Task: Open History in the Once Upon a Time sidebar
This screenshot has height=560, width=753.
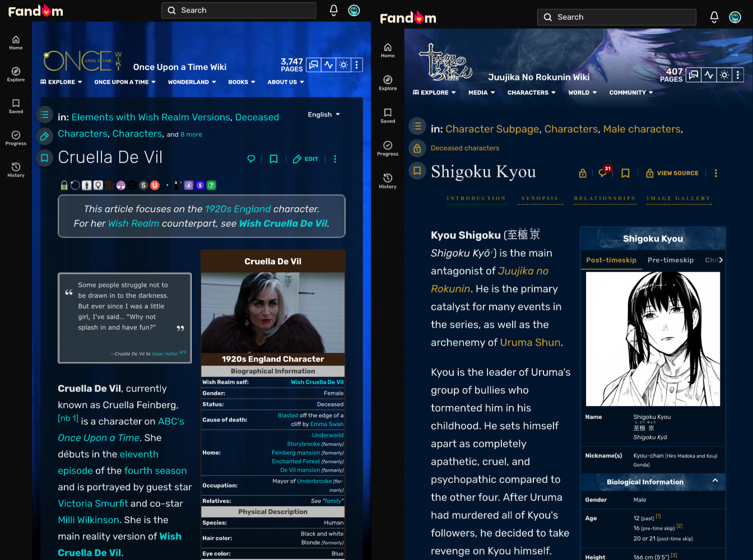Action: point(16,170)
